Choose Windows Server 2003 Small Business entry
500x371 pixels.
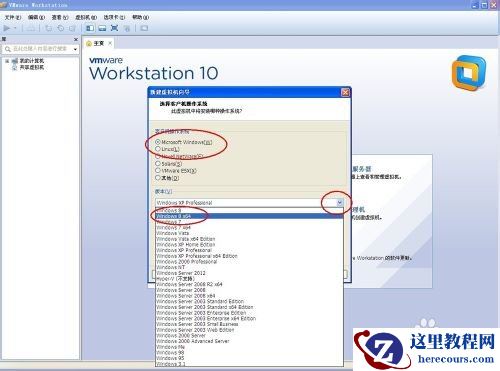pos(249,324)
